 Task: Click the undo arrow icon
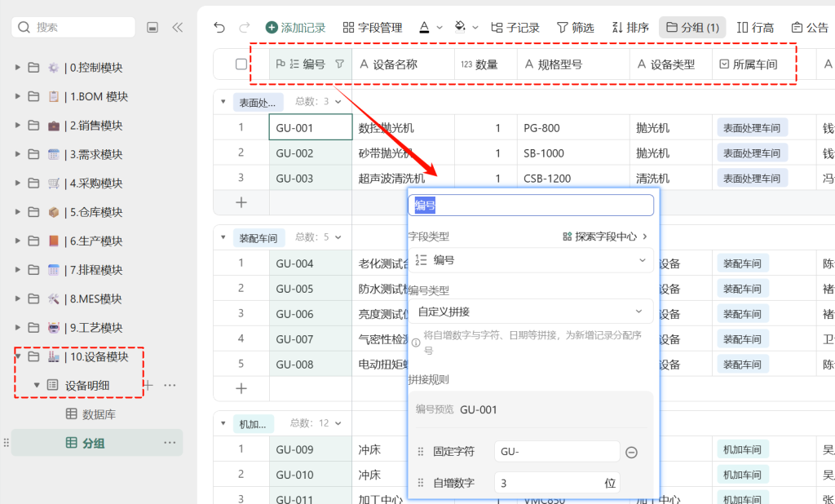pos(219,27)
